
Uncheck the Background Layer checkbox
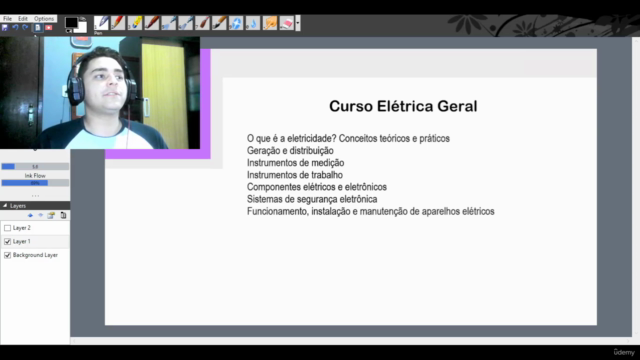click(x=7, y=255)
